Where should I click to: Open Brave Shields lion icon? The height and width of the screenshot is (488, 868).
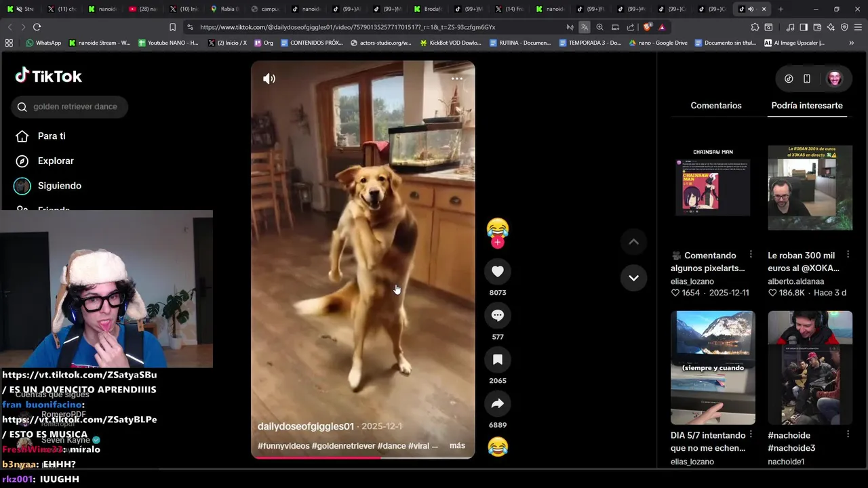click(x=647, y=27)
